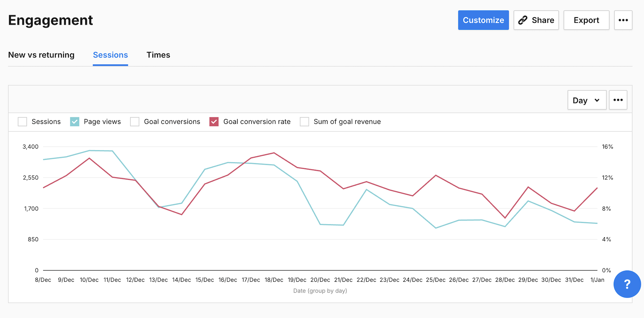
Task: Click the Engagement page heading
Action: pyautogui.click(x=51, y=20)
